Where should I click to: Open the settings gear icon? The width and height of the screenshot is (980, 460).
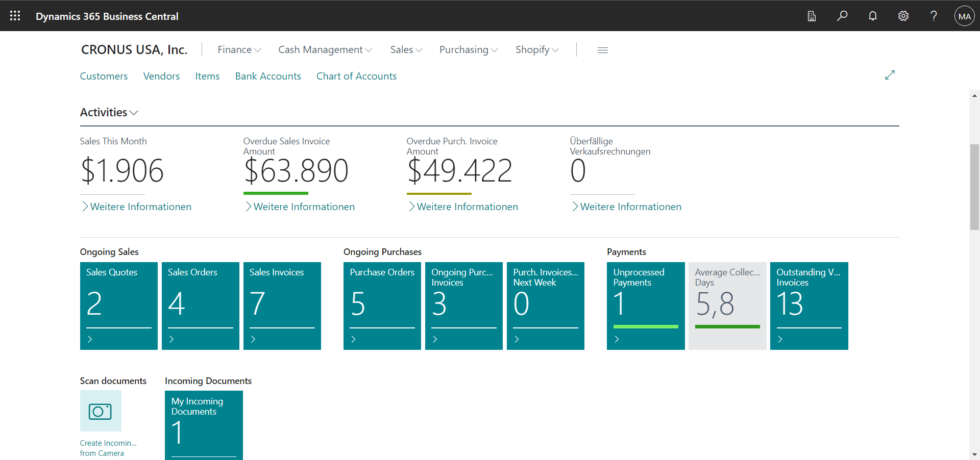click(903, 16)
